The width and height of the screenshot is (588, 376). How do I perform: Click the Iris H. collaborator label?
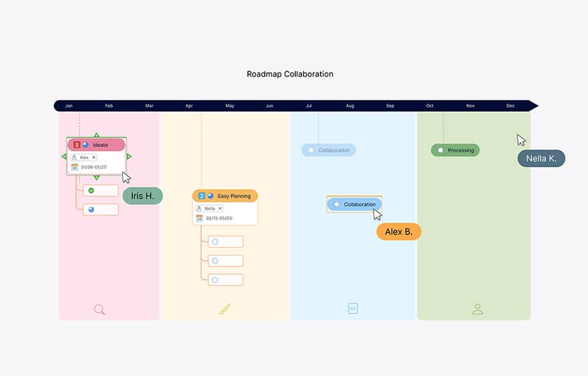click(142, 196)
